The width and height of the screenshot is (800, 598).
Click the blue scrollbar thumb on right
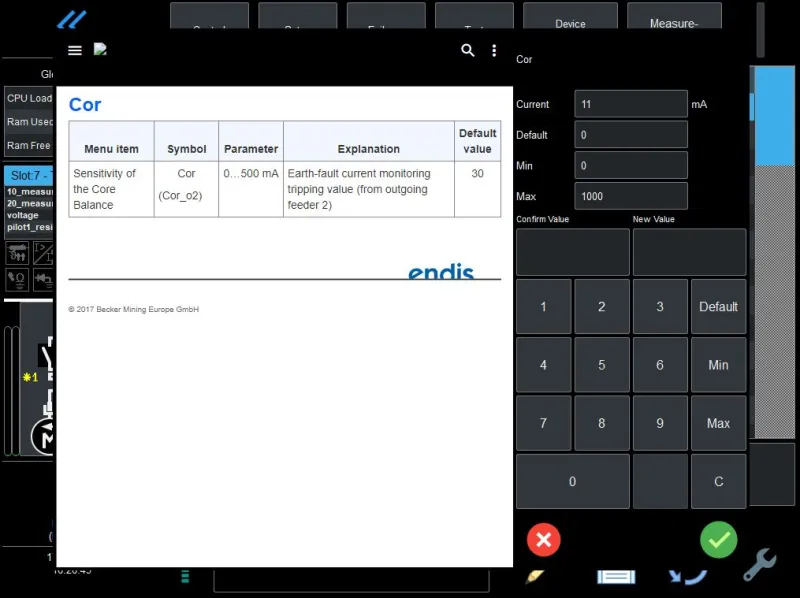point(774,115)
